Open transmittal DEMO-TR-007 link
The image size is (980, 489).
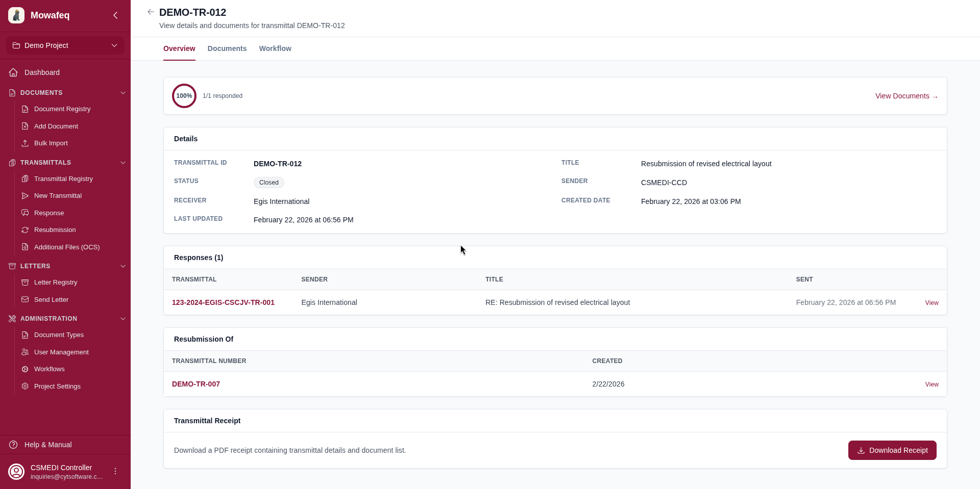click(x=196, y=384)
